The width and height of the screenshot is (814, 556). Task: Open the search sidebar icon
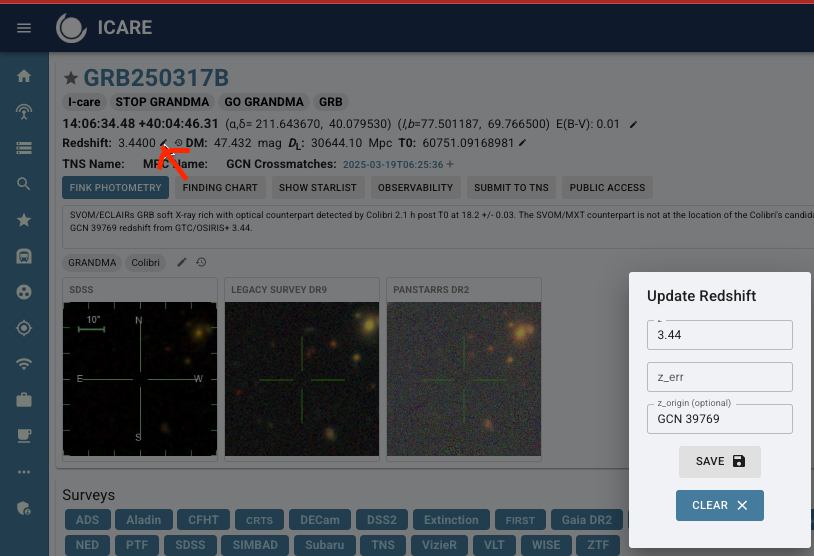point(24,184)
